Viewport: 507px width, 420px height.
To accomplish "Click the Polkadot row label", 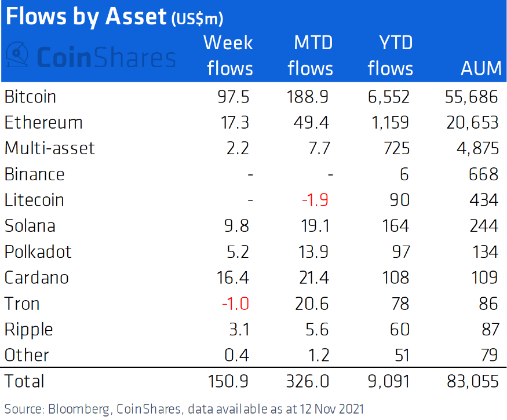I will pos(38,252).
